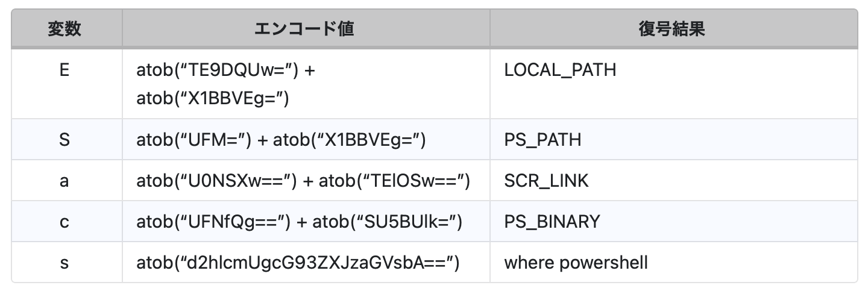Image resolution: width=868 pixels, height=294 pixels.
Task: Click the LOCAL_PATH decoded result
Action: click(x=560, y=70)
